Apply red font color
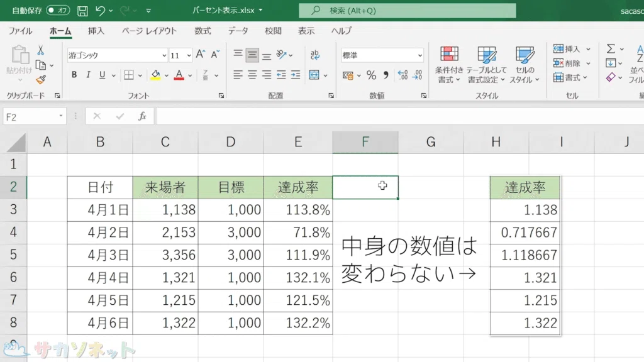The image size is (644, 362). click(x=179, y=75)
